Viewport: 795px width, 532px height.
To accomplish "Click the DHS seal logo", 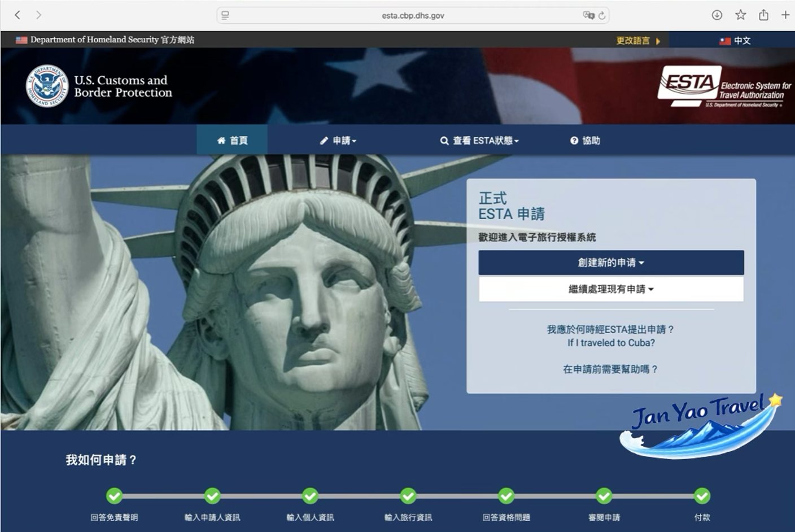I will pos(47,86).
